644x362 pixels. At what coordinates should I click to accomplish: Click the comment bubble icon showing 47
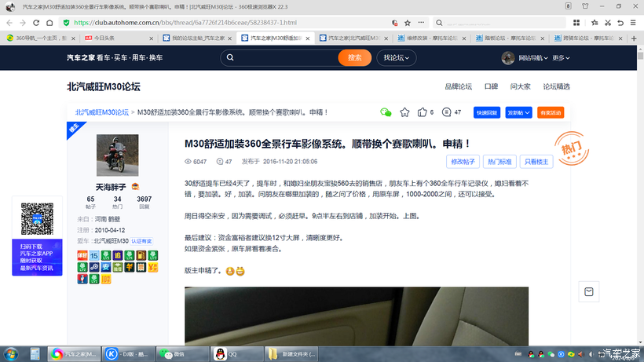click(x=447, y=112)
